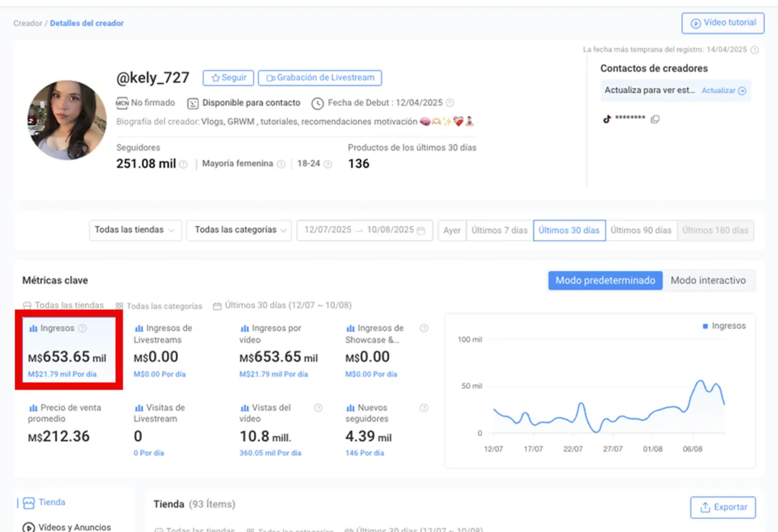This screenshot has width=778, height=532.
Task: Click the Creador breadcrumb link
Action: (27, 23)
